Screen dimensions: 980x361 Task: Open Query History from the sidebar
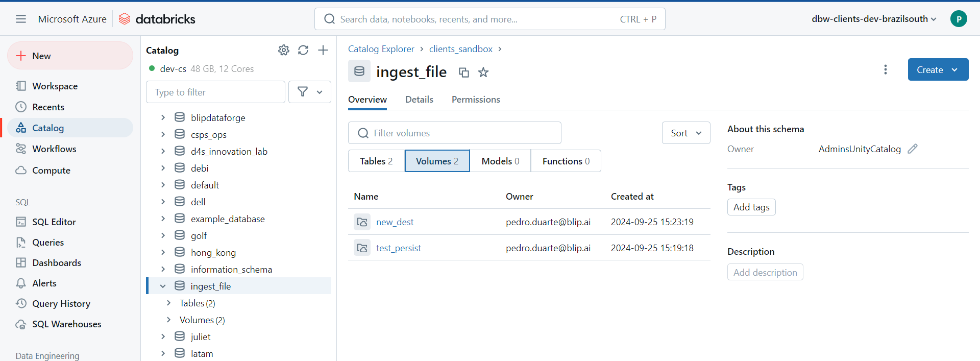[70, 303]
